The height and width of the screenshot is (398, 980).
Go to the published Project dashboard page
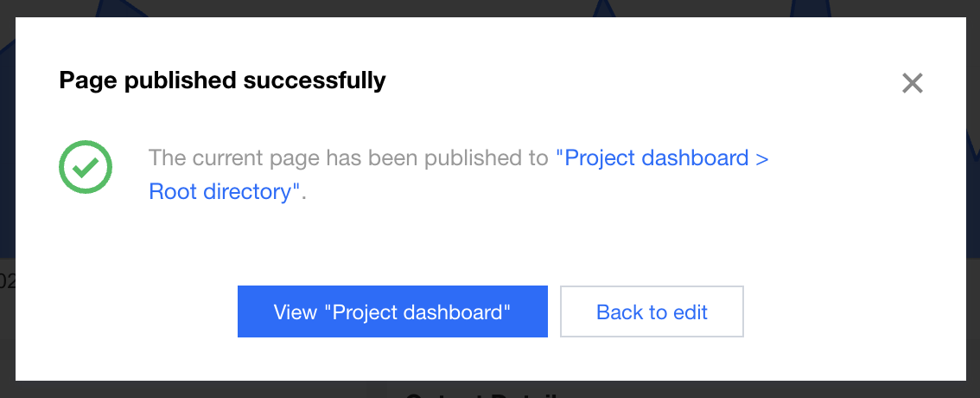392,312
